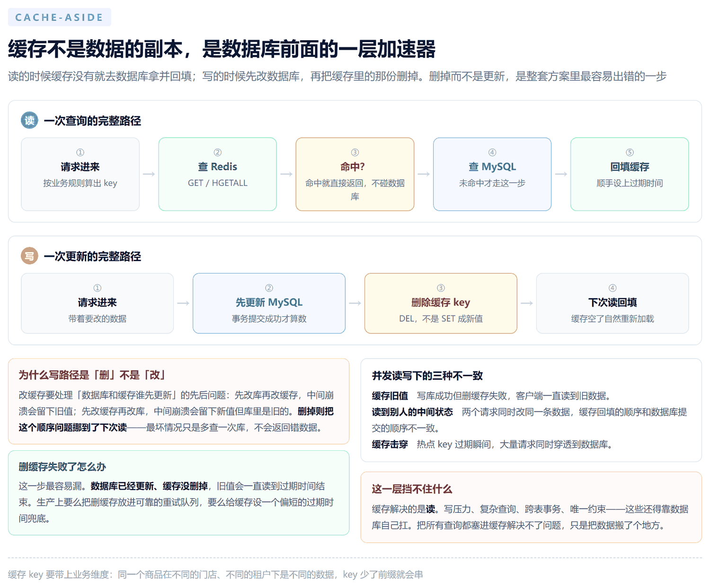This screenshot has width=710, height=588.
Task: Select the bold term 缓存击穿
Action: [x=390, y=444]
